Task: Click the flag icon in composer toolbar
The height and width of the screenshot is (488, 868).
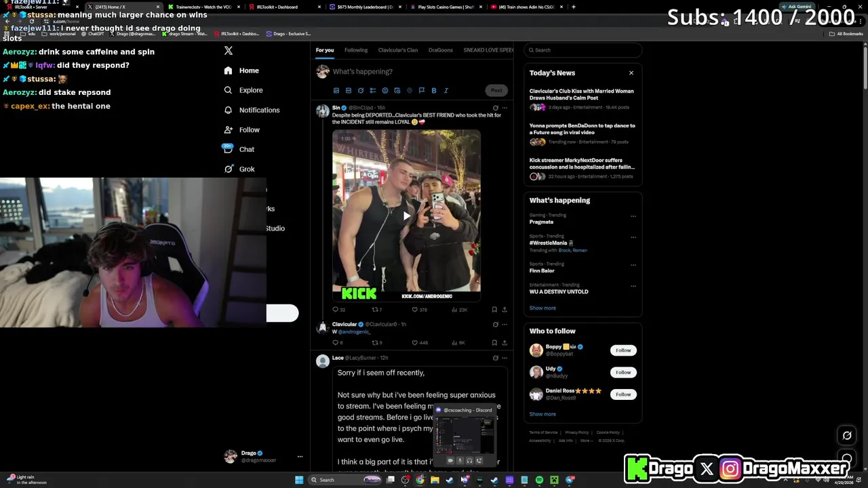Action: pyautogui.click(x=422, y=90)
